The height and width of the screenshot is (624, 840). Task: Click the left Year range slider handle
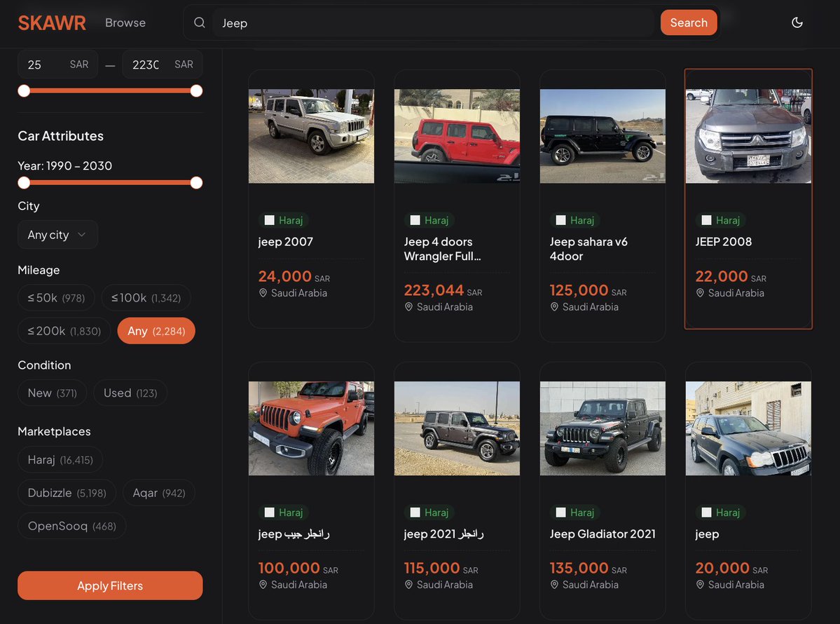pyautogui.click(x=24, y=183)
